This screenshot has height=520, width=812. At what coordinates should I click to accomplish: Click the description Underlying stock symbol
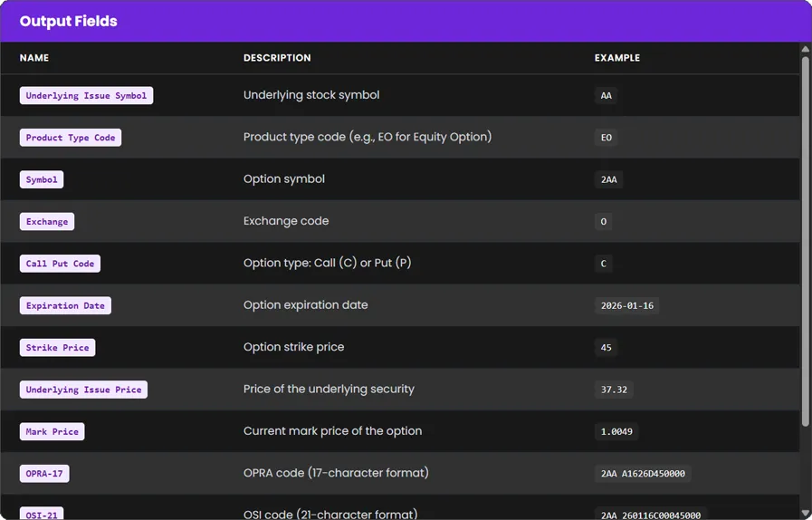pyautogui.click(x=311, y=95)
